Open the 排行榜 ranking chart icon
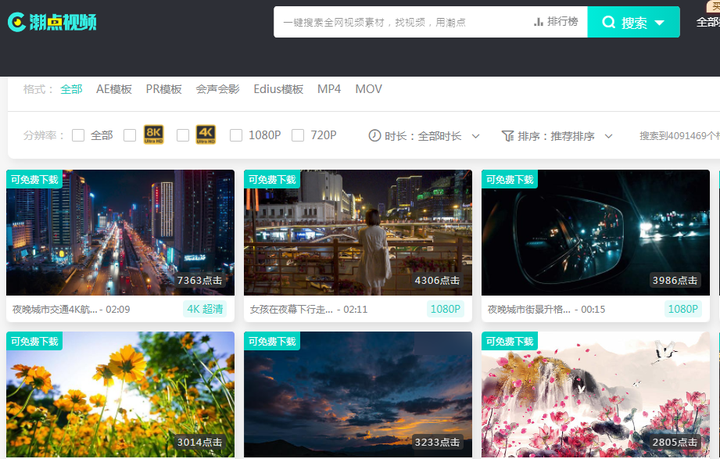The width and height of the screenshot is (720, 459). (x=539, y=22)
